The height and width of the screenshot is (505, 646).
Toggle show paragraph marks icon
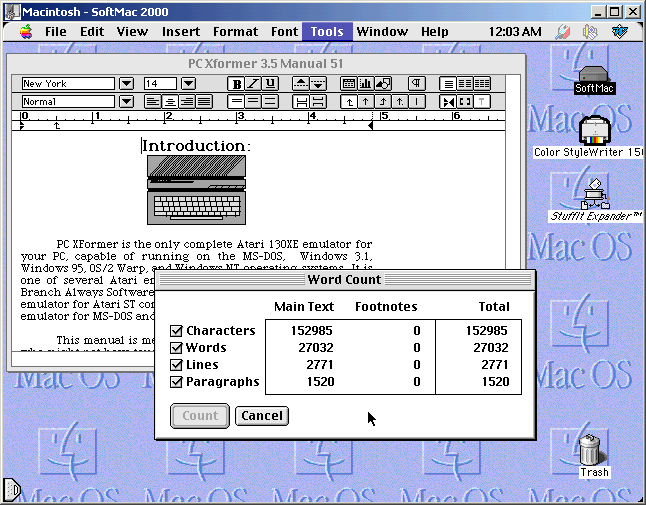tap(417, 84)
